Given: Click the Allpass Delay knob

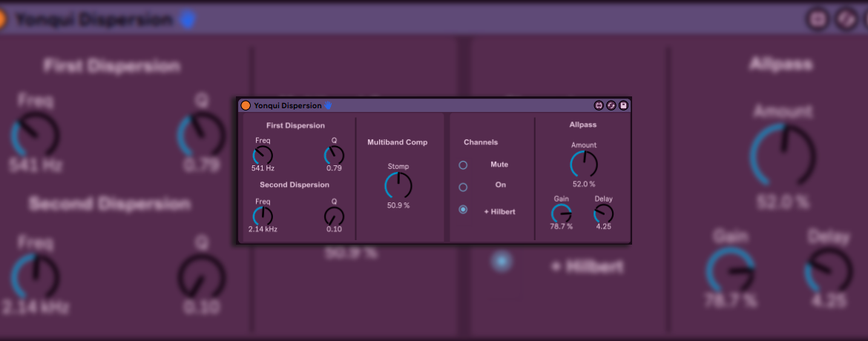Looking at the screenshot, I should click(x=604, y=214).
